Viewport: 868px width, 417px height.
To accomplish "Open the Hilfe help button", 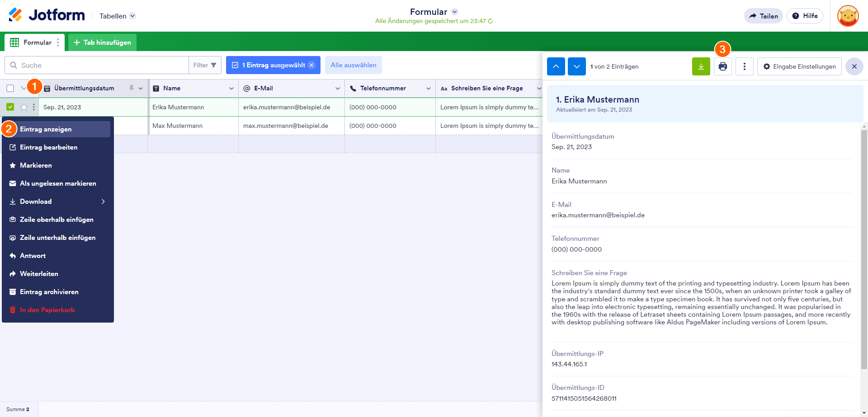I will [x=805, y=16].
